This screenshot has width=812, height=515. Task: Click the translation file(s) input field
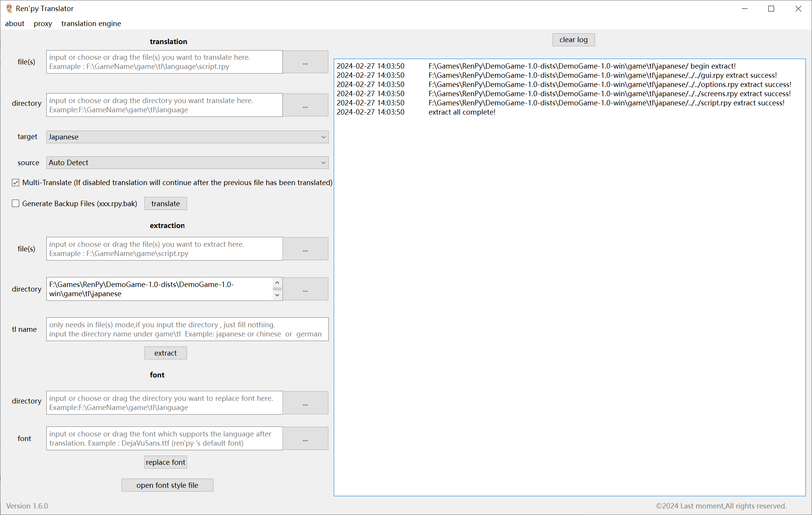click(x=164, y=62)
